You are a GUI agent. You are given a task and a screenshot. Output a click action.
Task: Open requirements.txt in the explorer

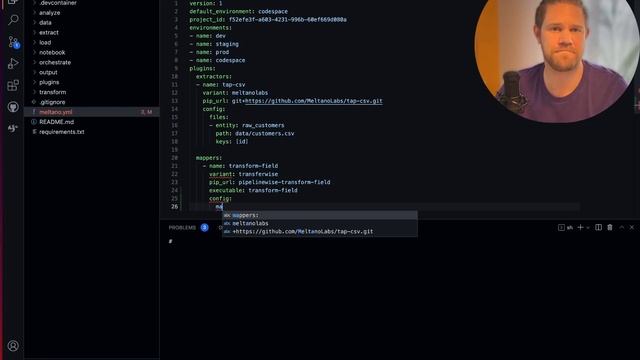pyautogui.click(x=62, y=132)
